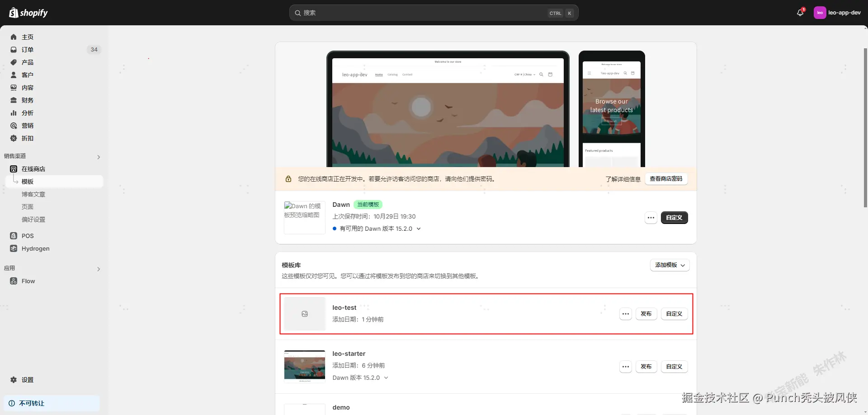The image size is (868, 415).
Task: Customize the leo-starter theme
Action: coord(674,367)
